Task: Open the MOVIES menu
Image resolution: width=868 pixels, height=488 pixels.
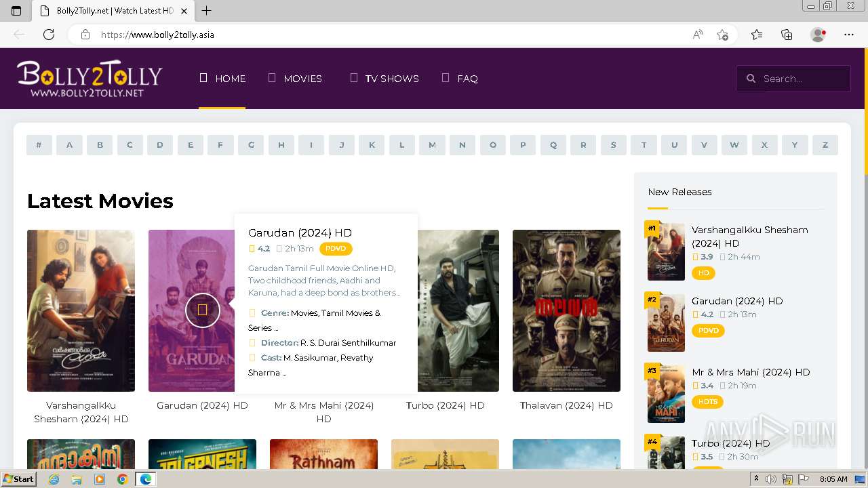Action: point(295,79)
